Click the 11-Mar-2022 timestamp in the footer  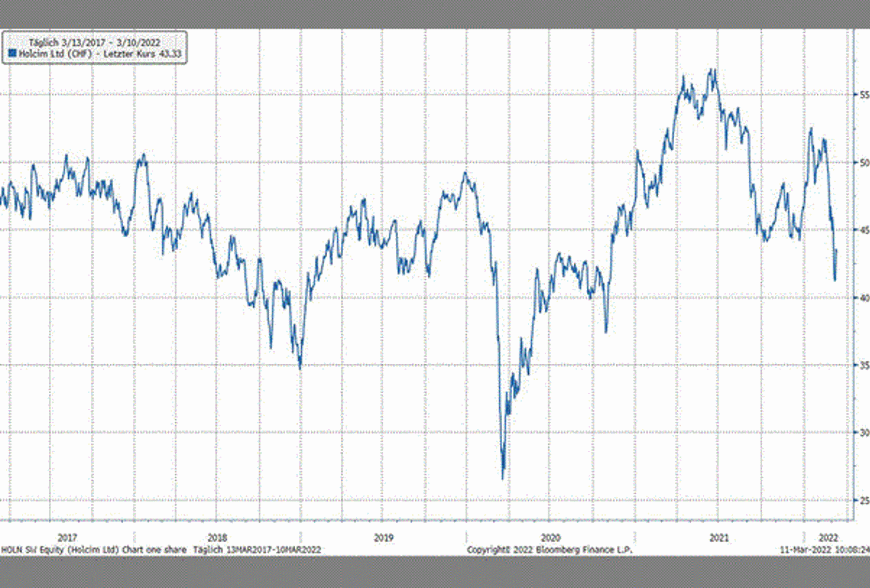click(x=824, y=550)
